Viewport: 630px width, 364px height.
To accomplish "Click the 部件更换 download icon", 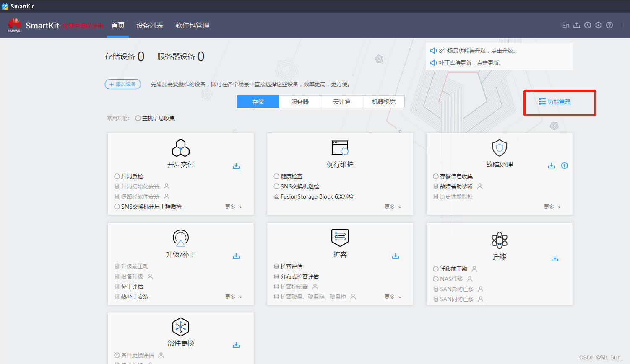I will point(236,345).
